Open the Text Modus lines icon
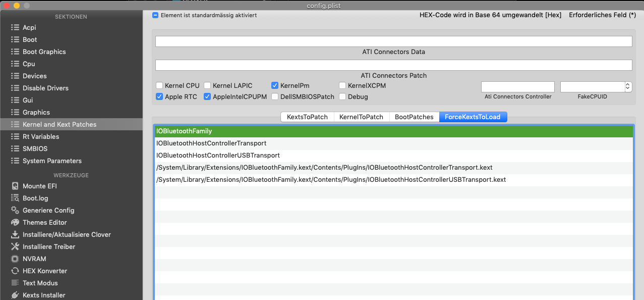Image resolution: width=644 pixels, height=300 pixels. point(15,283)
